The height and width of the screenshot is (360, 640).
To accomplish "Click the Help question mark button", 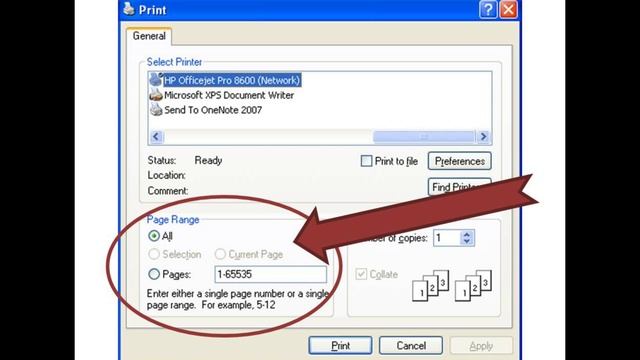I will (488, 9).
